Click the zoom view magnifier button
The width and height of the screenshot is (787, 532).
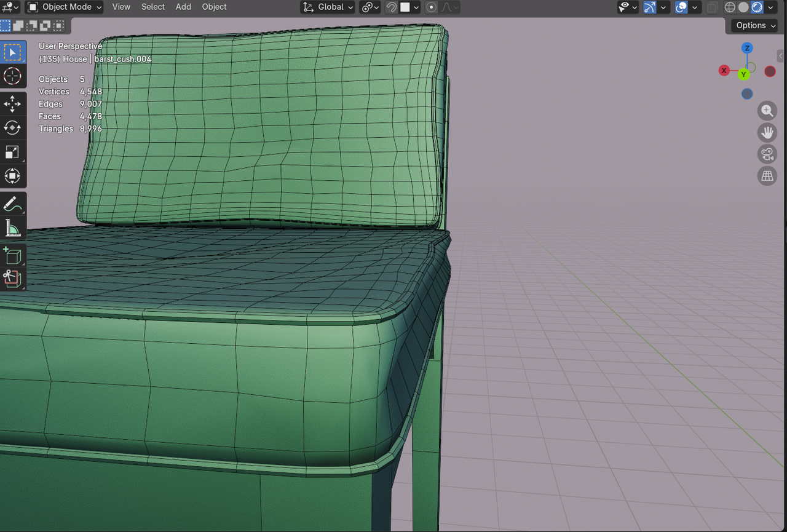click(x=767, y=111)
